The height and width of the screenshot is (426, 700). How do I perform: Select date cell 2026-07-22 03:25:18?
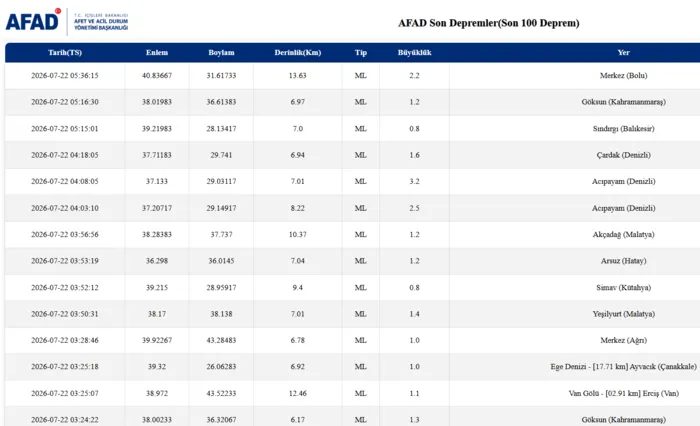pos(65,367)
